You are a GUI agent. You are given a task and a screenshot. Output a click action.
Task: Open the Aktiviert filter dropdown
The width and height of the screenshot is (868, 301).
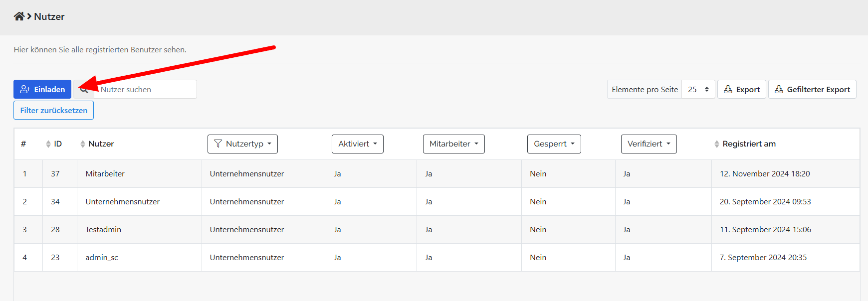click(357, 144)
